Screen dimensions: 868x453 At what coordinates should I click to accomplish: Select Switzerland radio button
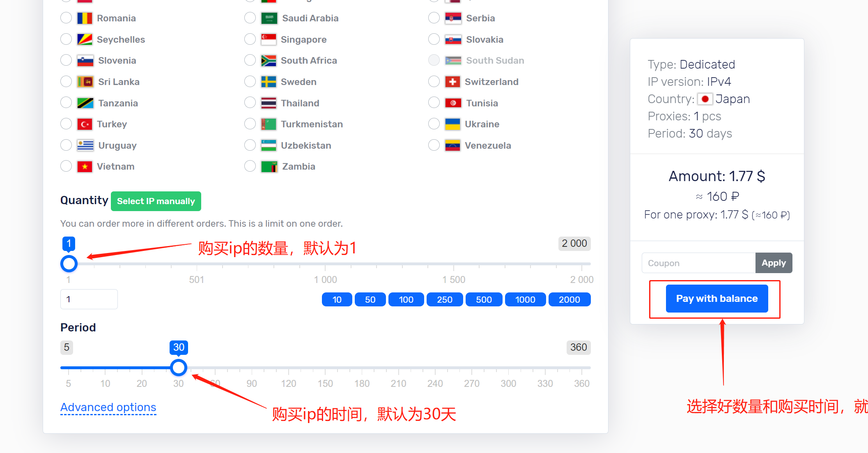434,82
